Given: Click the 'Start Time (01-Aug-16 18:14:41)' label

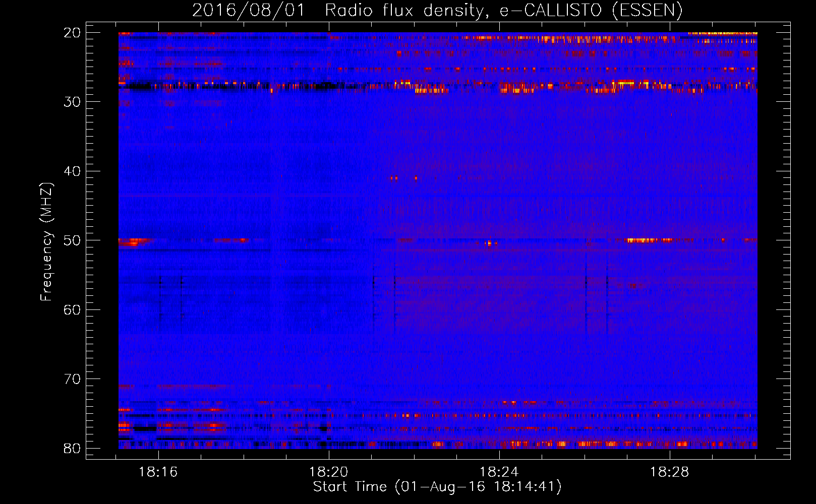Looking at the screenshot, I should click(437, 487).
